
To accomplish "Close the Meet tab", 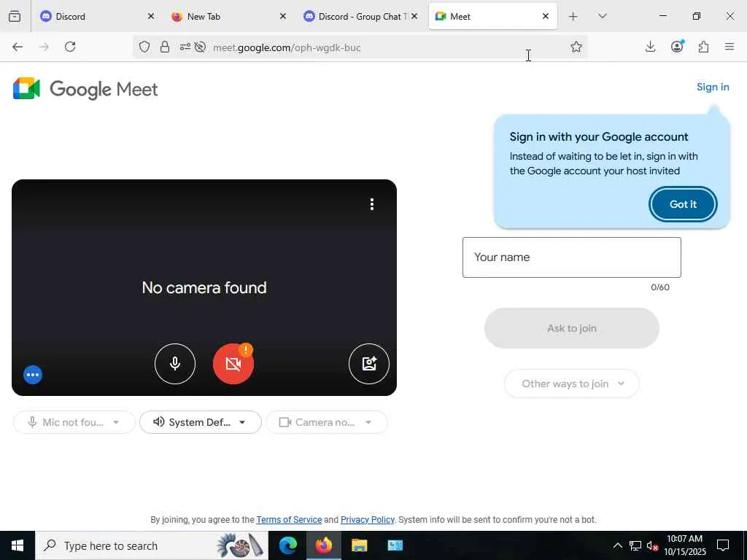I will click(546, 16).
